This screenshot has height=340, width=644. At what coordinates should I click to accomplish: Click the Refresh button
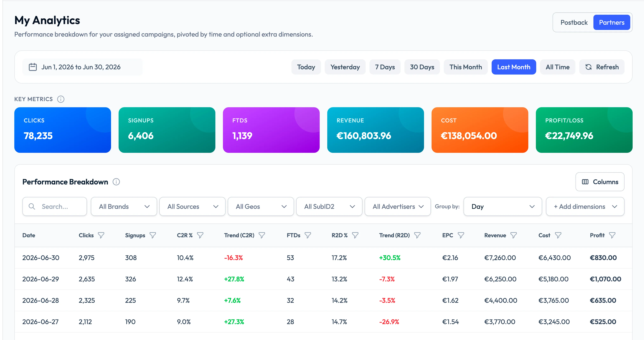click(602, 67)
